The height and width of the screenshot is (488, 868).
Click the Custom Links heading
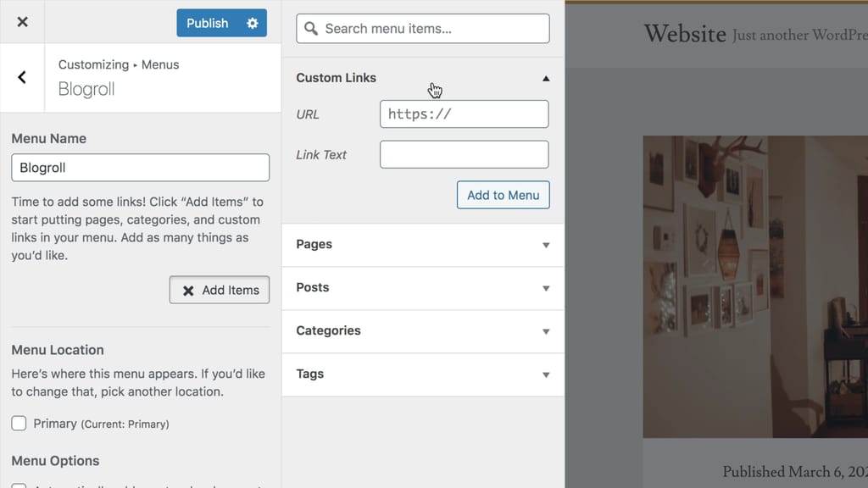(x=336, y=78)
